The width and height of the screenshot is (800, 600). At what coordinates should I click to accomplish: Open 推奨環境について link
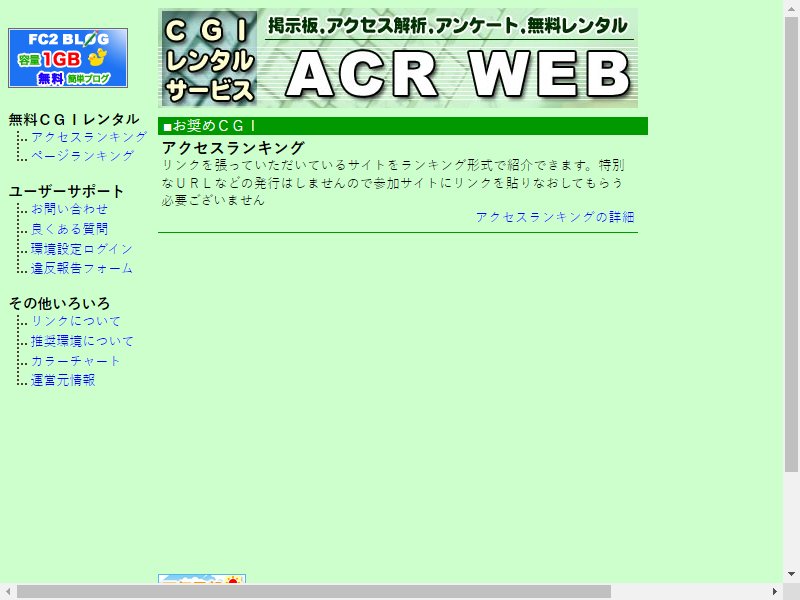click(82, 341)
